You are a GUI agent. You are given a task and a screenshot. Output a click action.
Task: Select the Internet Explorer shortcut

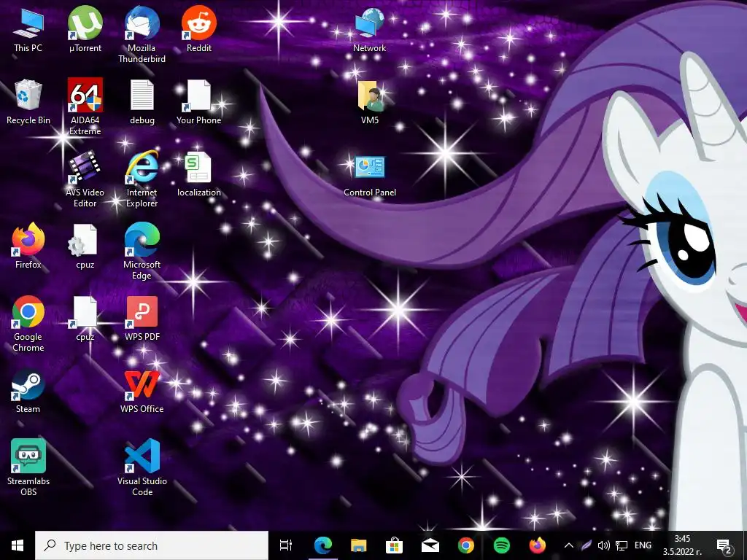click(x=142, y=179)
